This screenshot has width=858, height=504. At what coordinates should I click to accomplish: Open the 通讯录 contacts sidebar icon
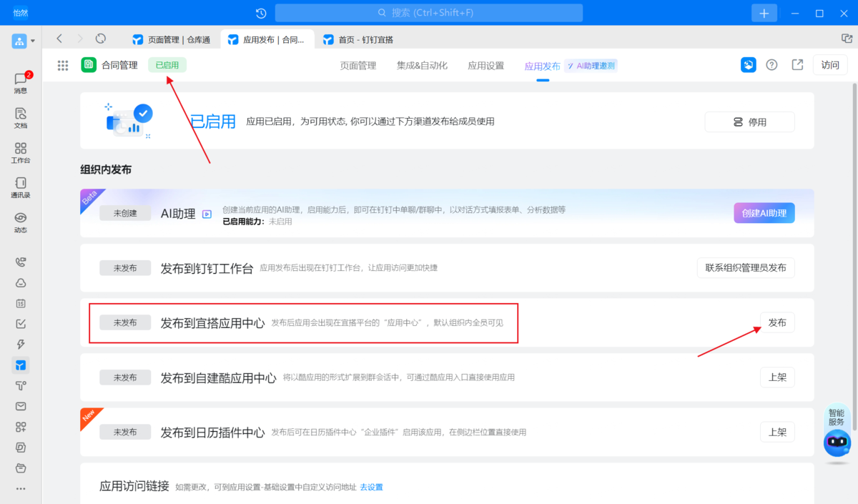[20, 187]
